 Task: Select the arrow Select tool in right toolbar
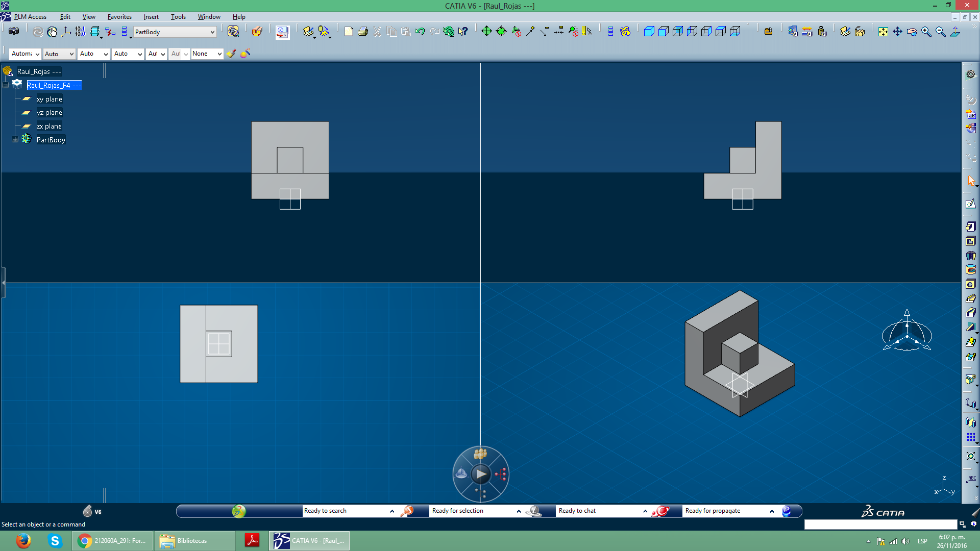click(970, 181)
